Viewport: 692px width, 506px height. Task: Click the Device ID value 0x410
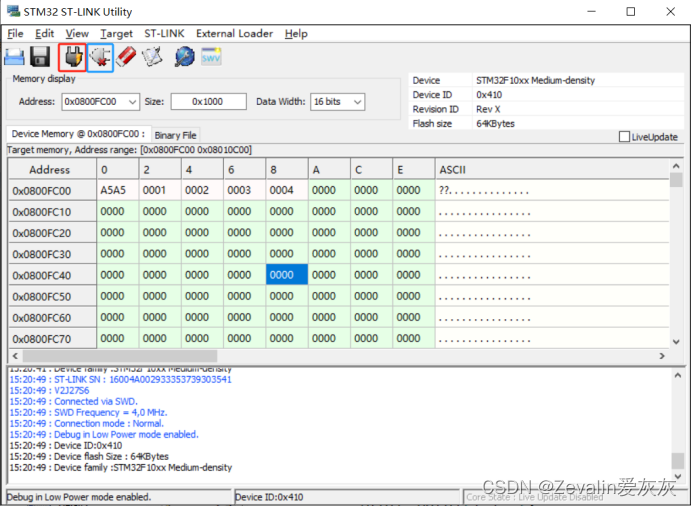click(x=489, y=95)
